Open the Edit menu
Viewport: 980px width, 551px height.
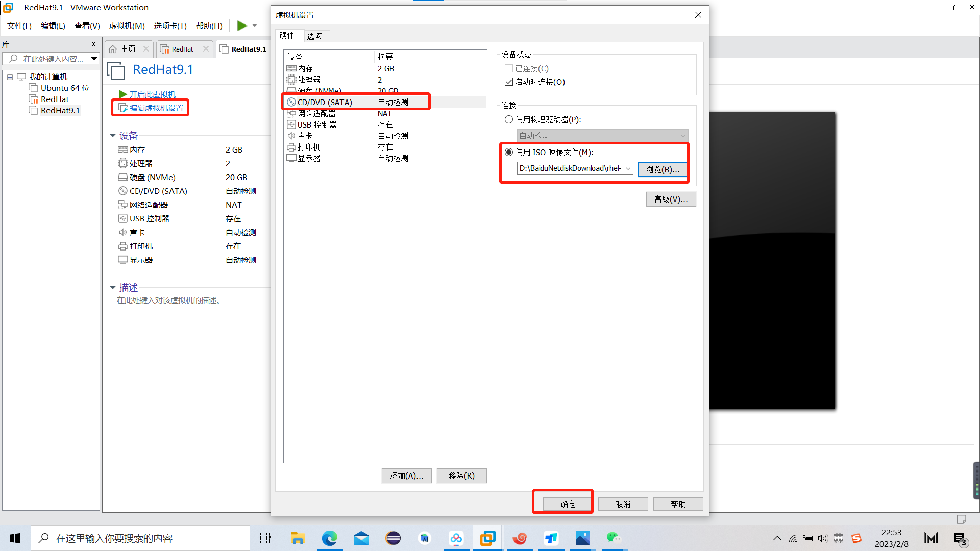point(53,26)
